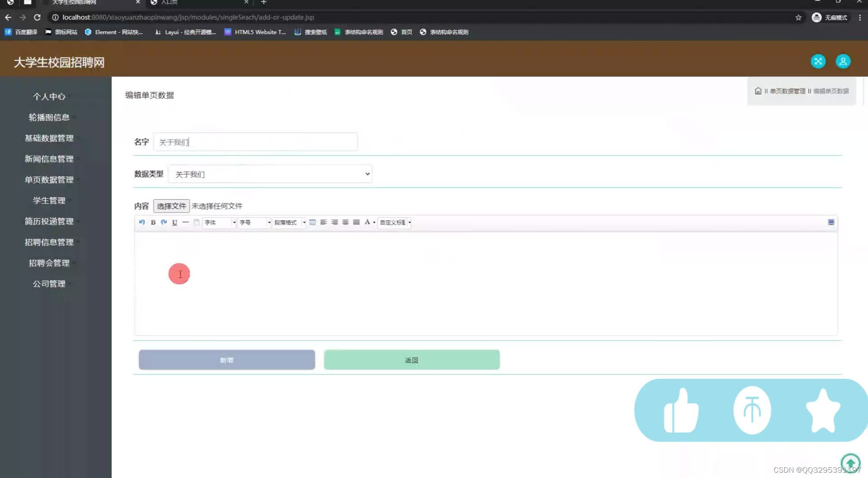This screenshot has width=868, height=478.
Task: Click inside the rich text editor body
Action: 486,283
